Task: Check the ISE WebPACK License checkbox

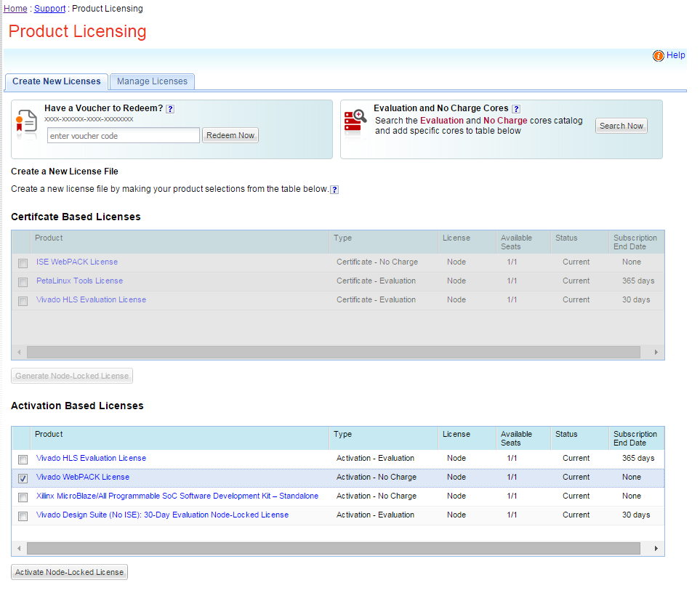Action: point(23,263)
